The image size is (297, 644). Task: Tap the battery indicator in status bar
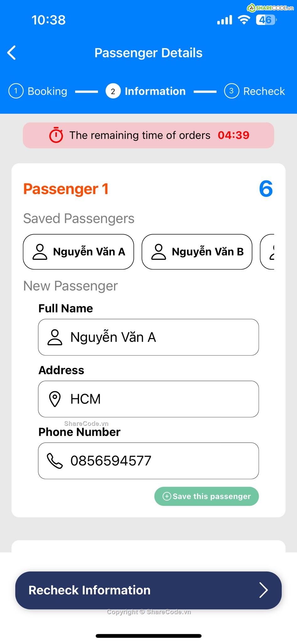coord(266,20)
